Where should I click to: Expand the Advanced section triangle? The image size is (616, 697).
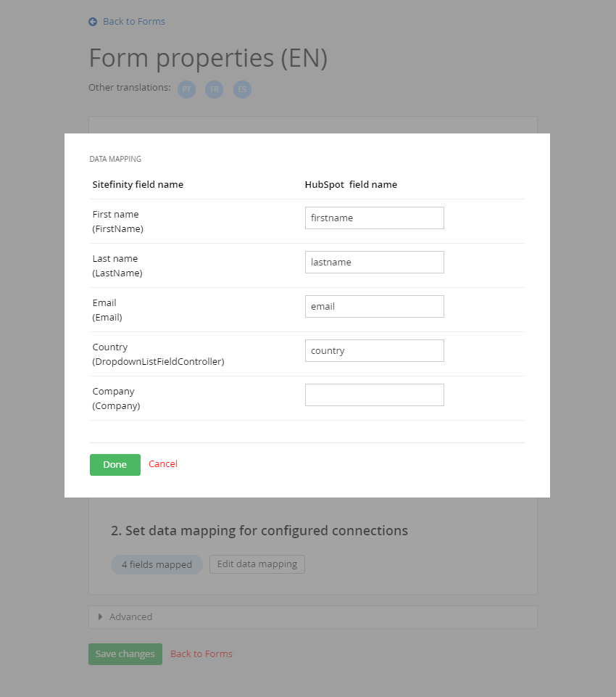[101, 617]
